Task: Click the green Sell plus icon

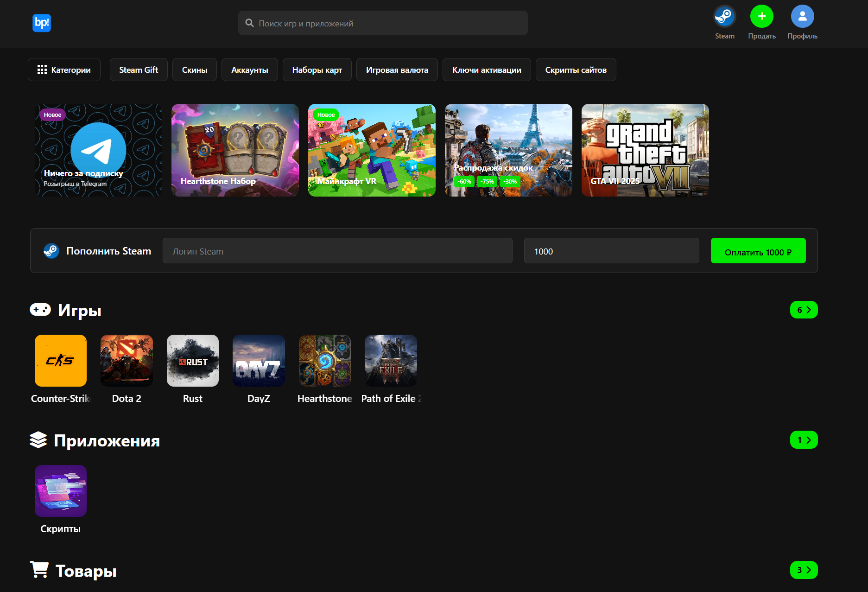Action: click(x=761, y=17)
